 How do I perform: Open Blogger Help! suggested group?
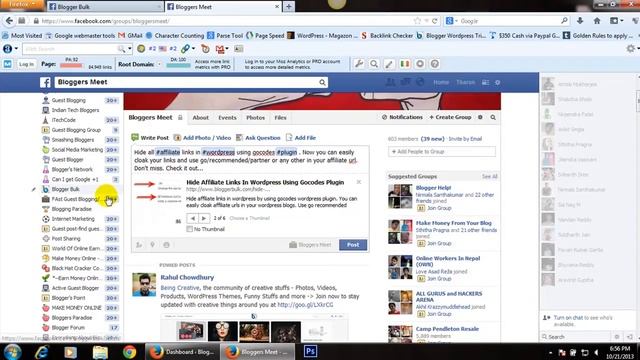433,188
